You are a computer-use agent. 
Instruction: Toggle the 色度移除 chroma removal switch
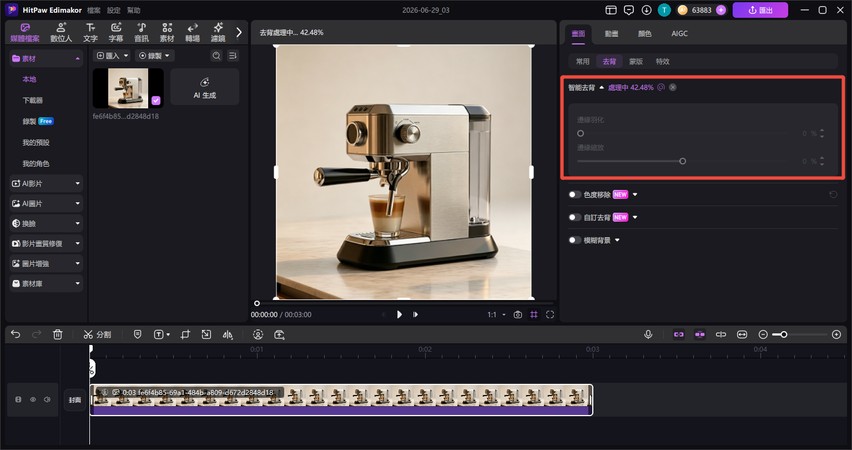tap(574, 195)
